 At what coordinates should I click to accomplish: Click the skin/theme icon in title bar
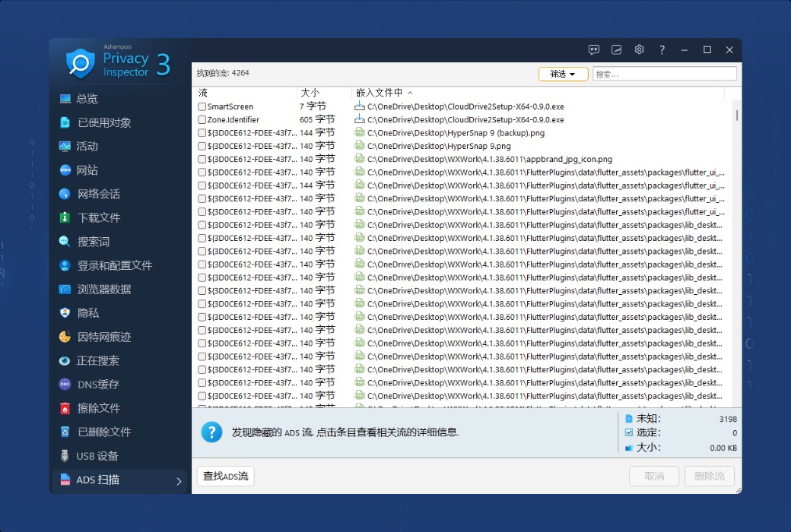point(617,49)
